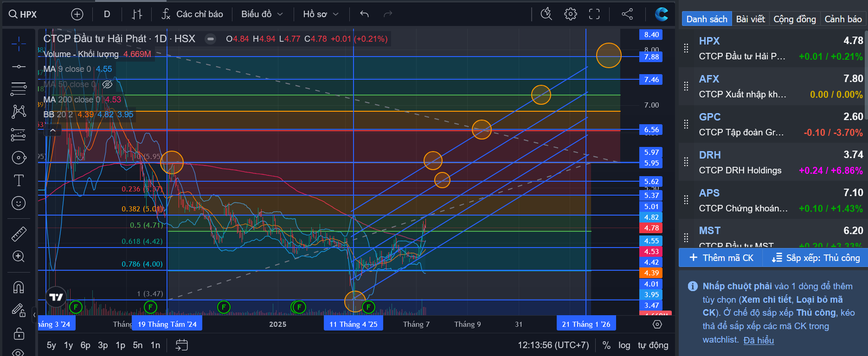Click the TradingView logo on the chart
Screen dimensions: 868x356
click(56, 297)
